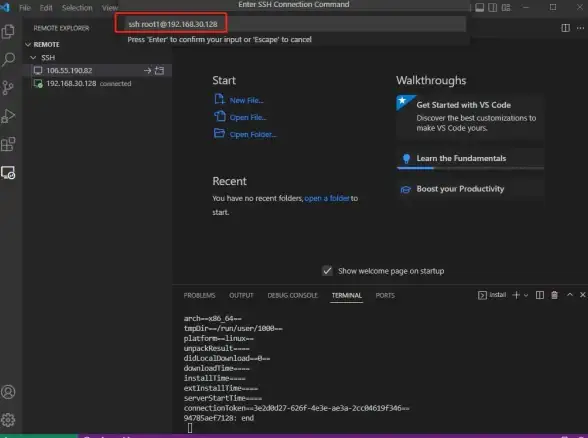Select the 106.55.190.82 host row
Viewport: 588px width, 438px height.
97,70
